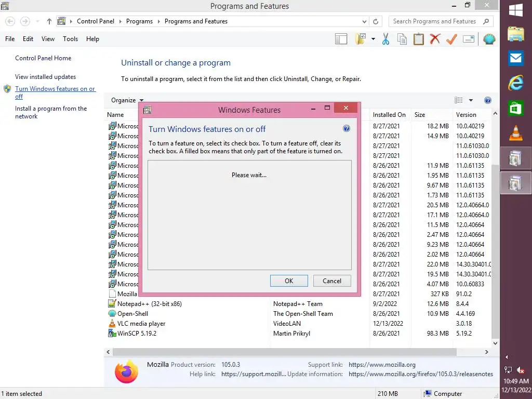Click the clock showing 10:49 AM
Screen dimensions: 532x399
pyautogui.click(x=516, y=381)
